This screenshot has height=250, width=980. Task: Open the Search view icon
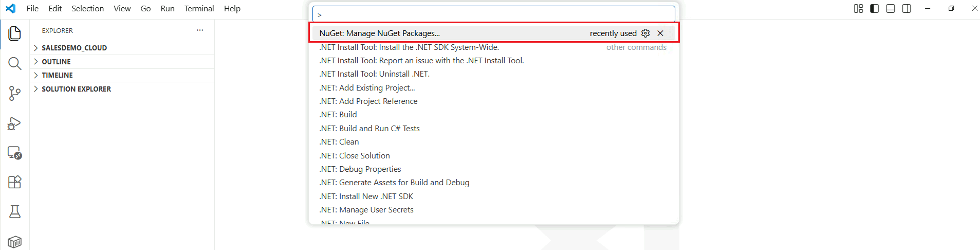[x=15, y=64]
